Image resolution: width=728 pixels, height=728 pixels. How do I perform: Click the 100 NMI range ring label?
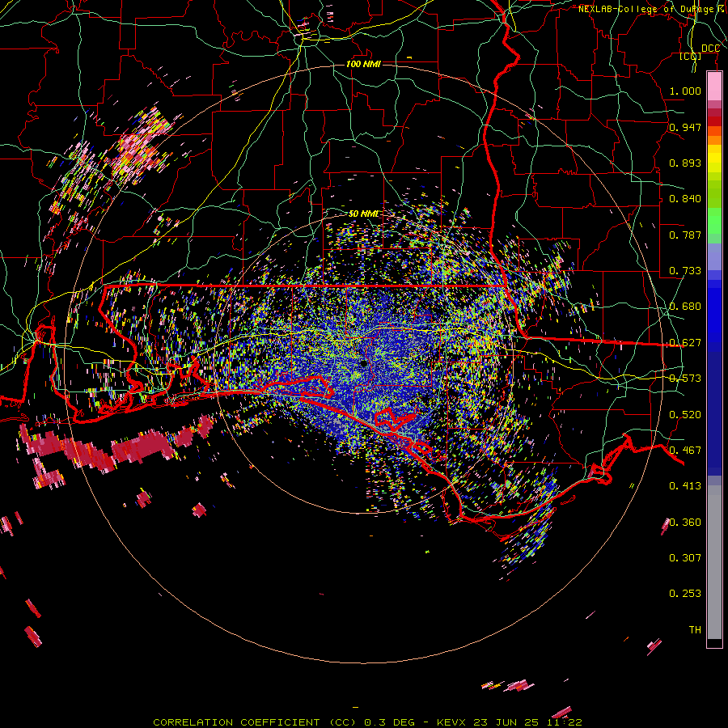pyautogui.click(x=363, y=64)
